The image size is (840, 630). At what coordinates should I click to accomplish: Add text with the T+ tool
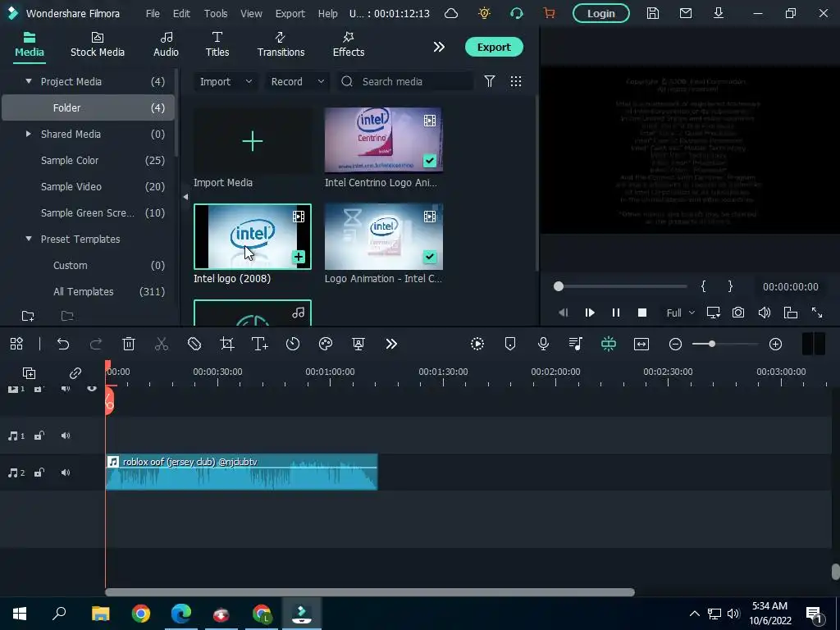(x=260, y=344)
